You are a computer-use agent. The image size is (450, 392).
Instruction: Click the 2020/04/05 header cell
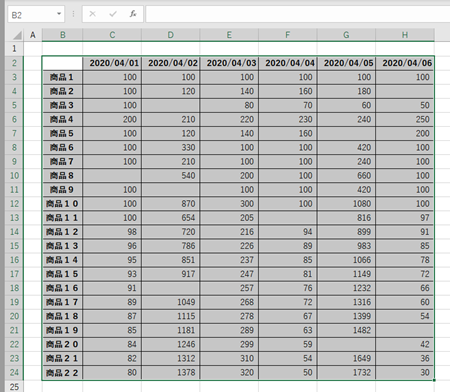click(x=346, y=63)
